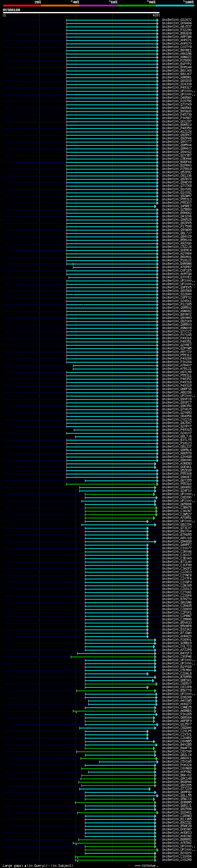Open hit UniRef100_O09484
The width and height of the screenshot is (197, 868).
[x=177, y=23]
